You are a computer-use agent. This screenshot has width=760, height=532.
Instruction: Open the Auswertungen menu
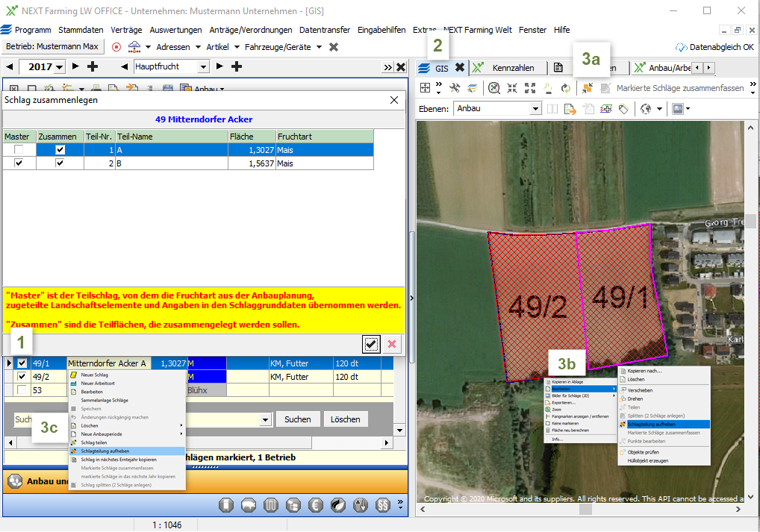(x=175, y=30)
